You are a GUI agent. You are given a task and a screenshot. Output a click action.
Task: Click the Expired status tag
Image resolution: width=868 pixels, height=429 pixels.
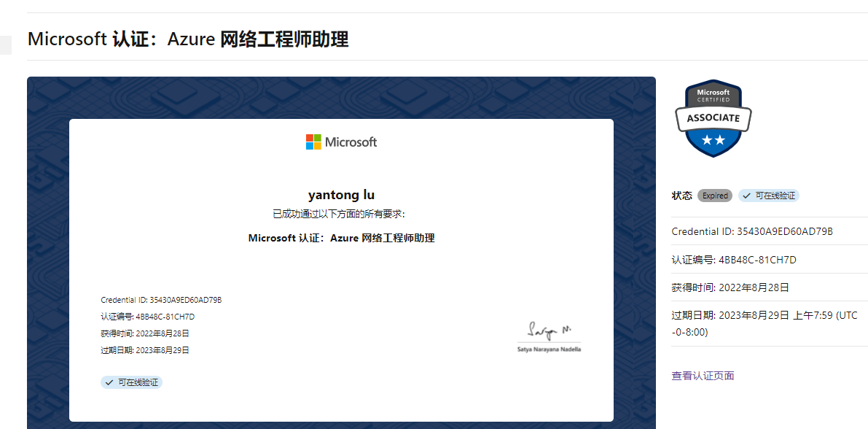[x=715, y=196]
